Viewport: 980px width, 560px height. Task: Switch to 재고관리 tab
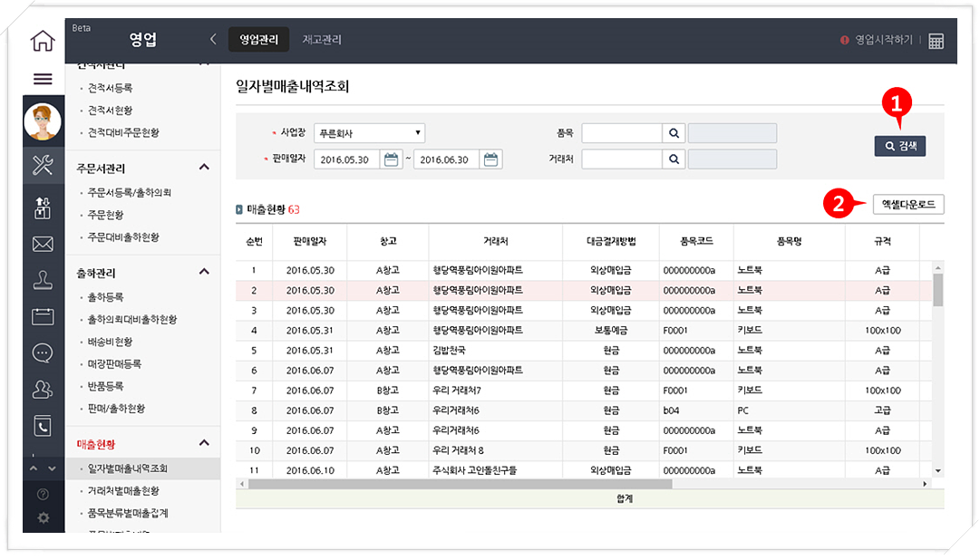click(322, 39)
